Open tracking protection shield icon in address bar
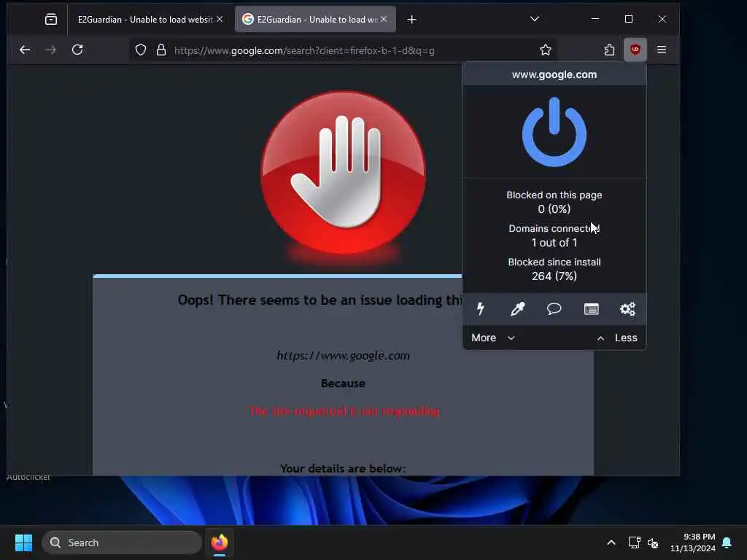This screenshot has height=560, width=747. [141, 50]
